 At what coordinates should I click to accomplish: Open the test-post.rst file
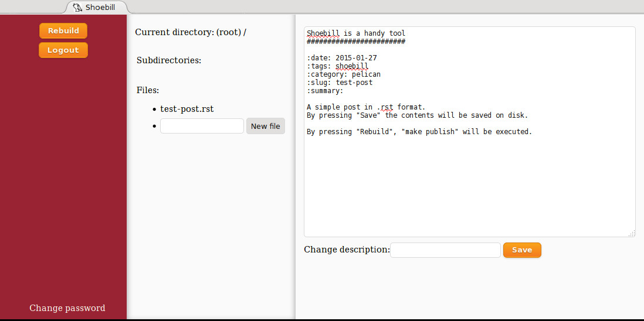click(187, 109)
